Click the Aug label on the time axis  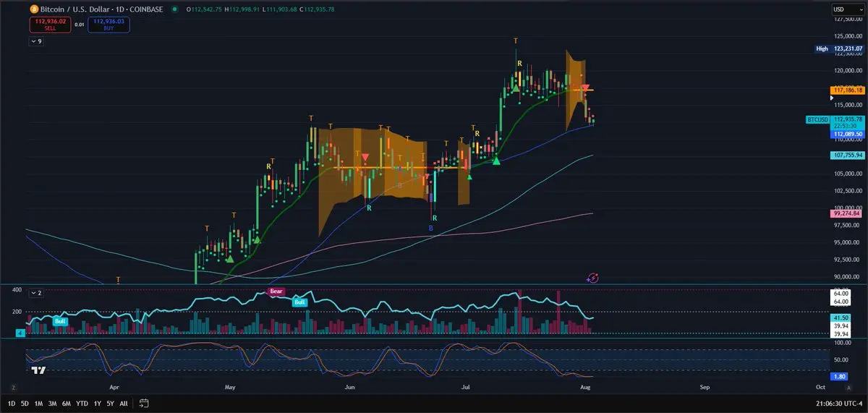click(585, 388)
